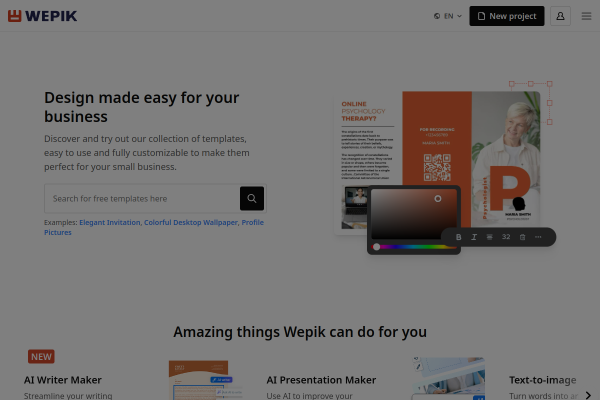Focus the Search for free templates field
This screenshot has width=600, height=400.
point(142,199)
